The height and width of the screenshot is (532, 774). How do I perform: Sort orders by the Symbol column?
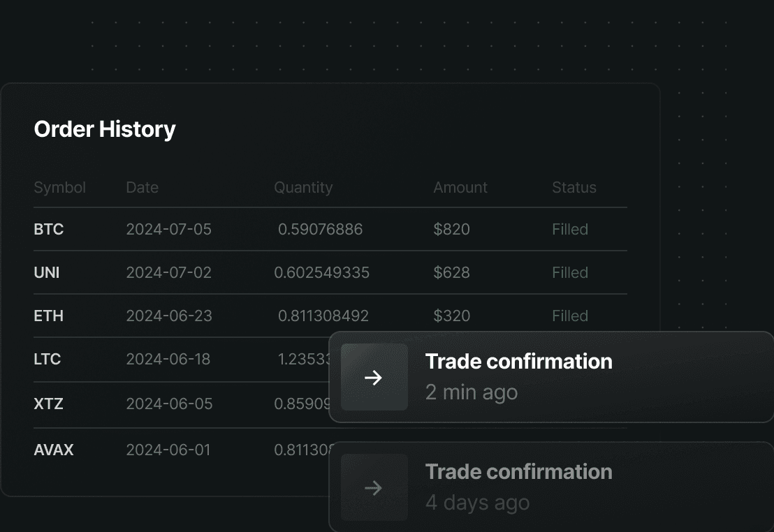[x=59, y=187]
